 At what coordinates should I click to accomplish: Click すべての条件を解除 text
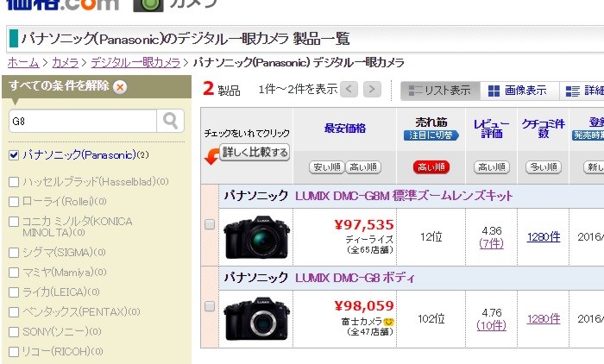coord(59,85)
